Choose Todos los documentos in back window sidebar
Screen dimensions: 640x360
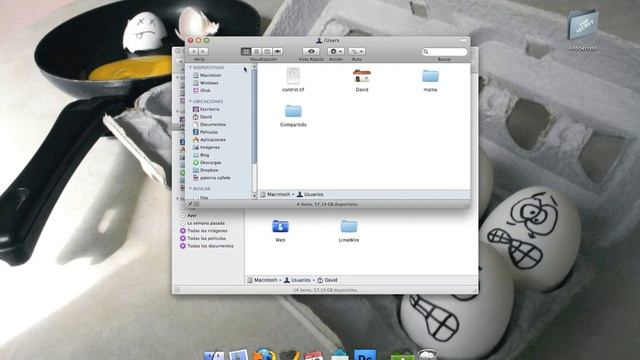207,246
